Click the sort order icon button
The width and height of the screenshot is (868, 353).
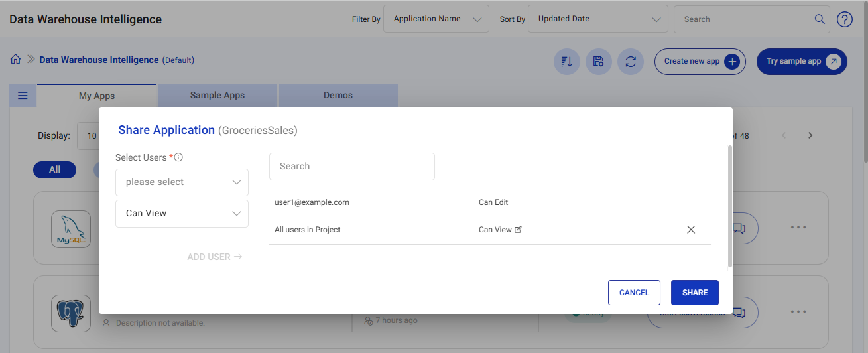(567, 62)
